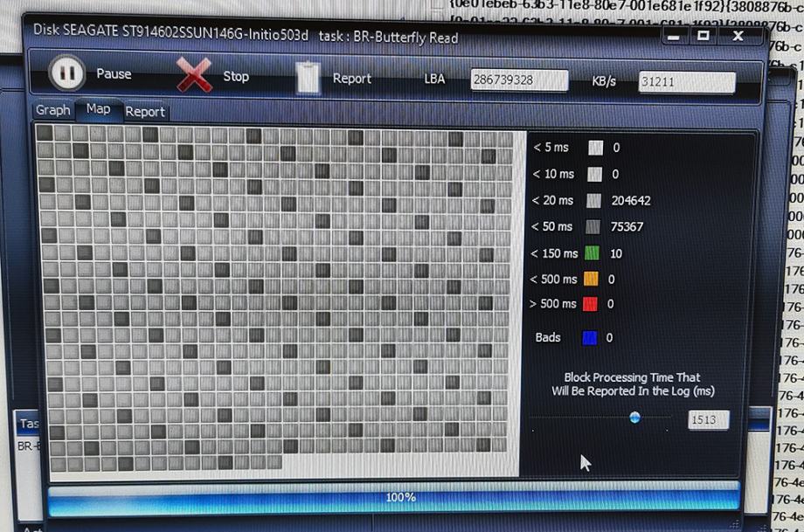This screenshot has height=532, width=804.
Task: Click the KB/s label
Action: coord(604,81)
